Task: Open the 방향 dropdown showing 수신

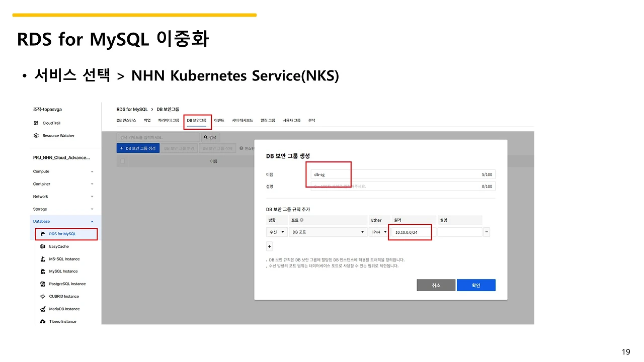Action: [277, 232]
